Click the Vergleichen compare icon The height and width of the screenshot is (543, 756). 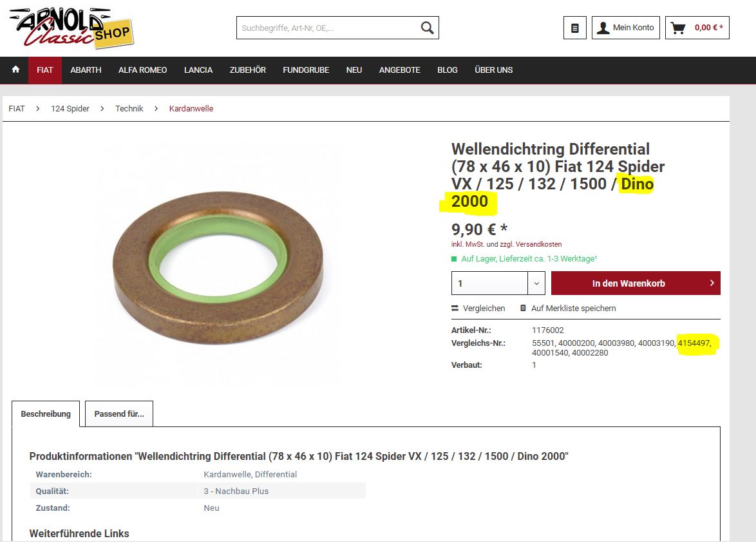click(x=455, y=308)
